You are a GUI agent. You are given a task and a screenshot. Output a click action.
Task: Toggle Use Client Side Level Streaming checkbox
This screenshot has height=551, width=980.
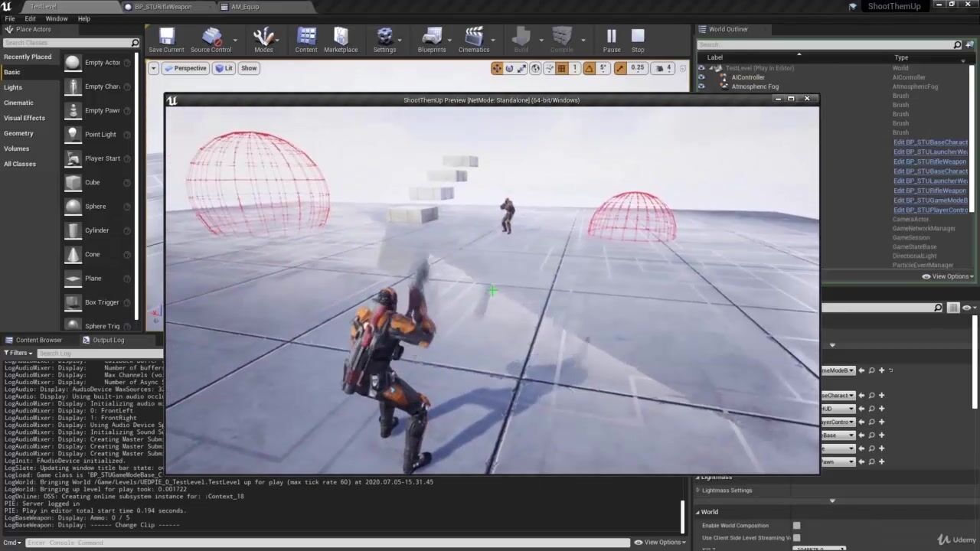pyautogui.click(x=797, y=538)
